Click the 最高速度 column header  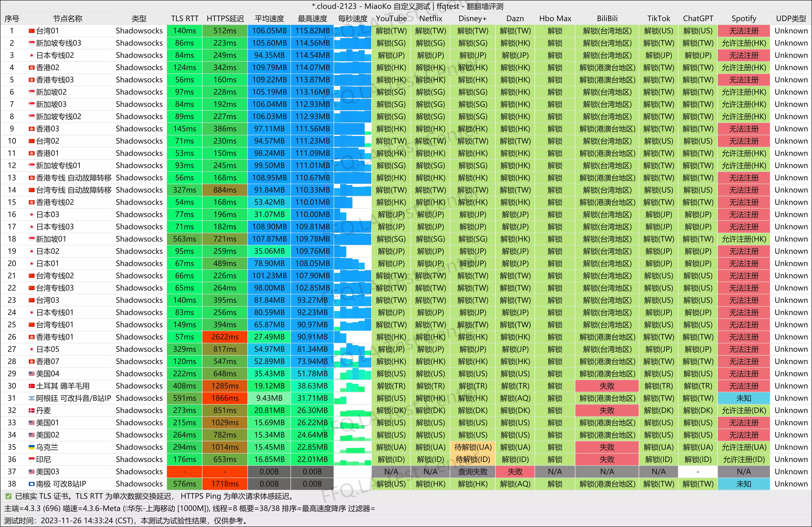[312, 19]
